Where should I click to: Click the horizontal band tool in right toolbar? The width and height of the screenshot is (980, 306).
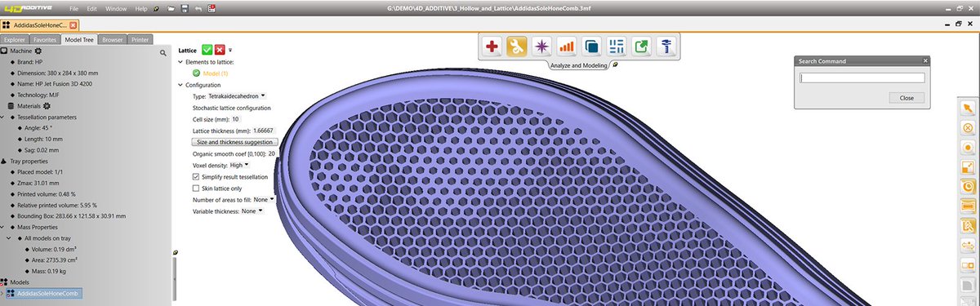pos(968,206)
